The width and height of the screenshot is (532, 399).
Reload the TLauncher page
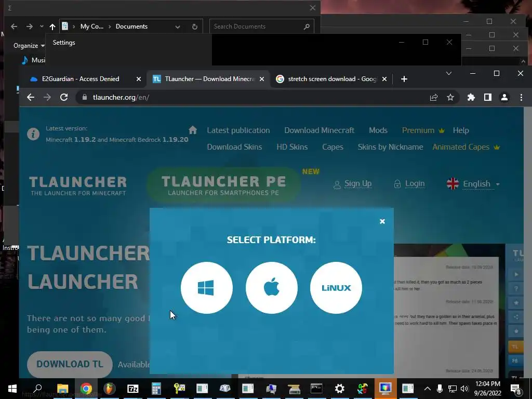click(x=64, y=97)
